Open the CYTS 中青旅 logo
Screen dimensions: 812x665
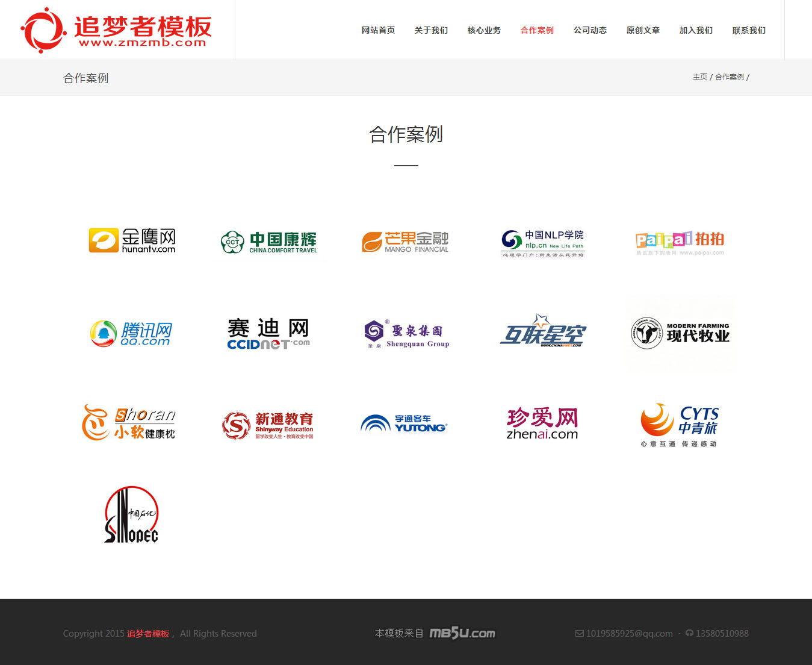point(679,425)
